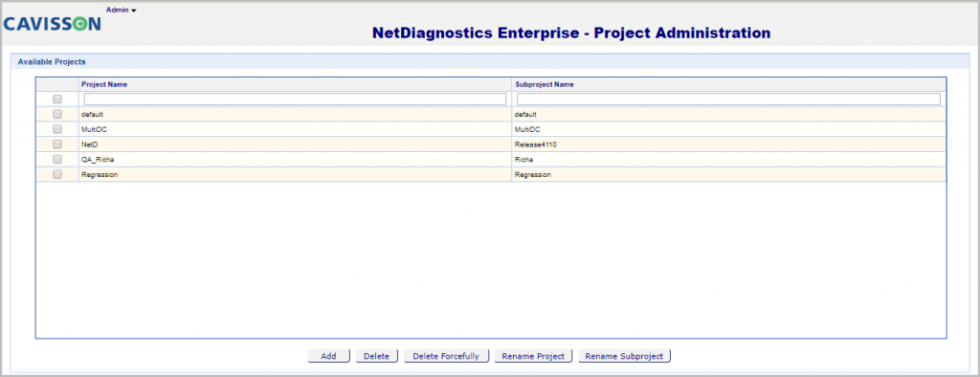Click the Rename Project button
Screen dimensions: 980x377
point(533,356)
